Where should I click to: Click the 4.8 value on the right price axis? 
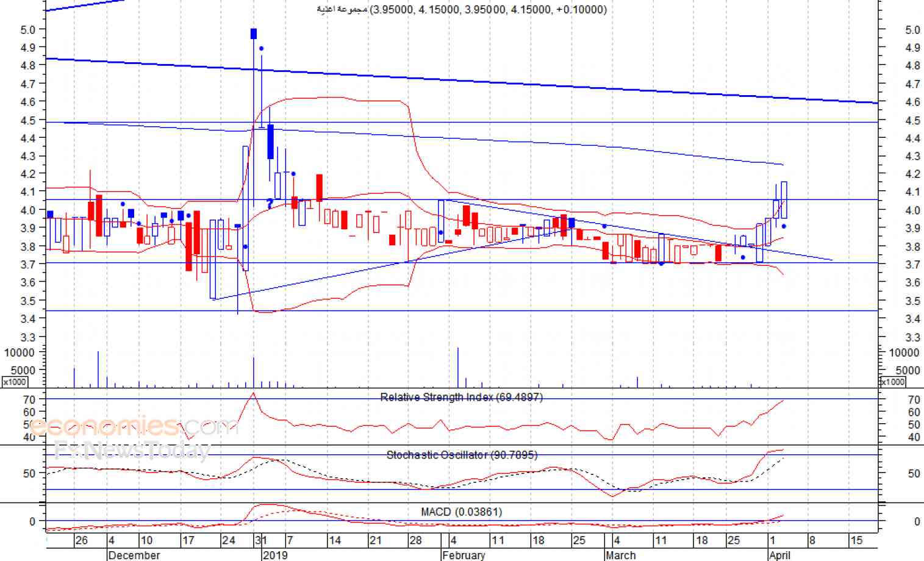click(x=912, y=66)
